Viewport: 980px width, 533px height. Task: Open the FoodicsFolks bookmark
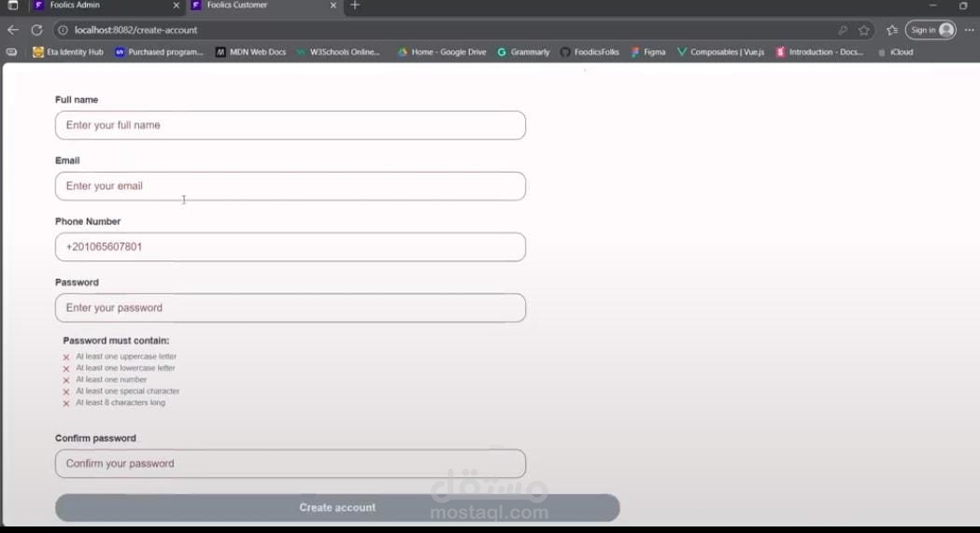click(590, 51)
